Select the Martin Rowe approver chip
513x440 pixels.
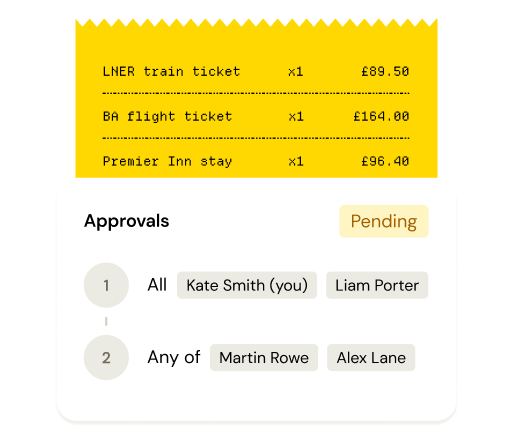coord(264,358)
